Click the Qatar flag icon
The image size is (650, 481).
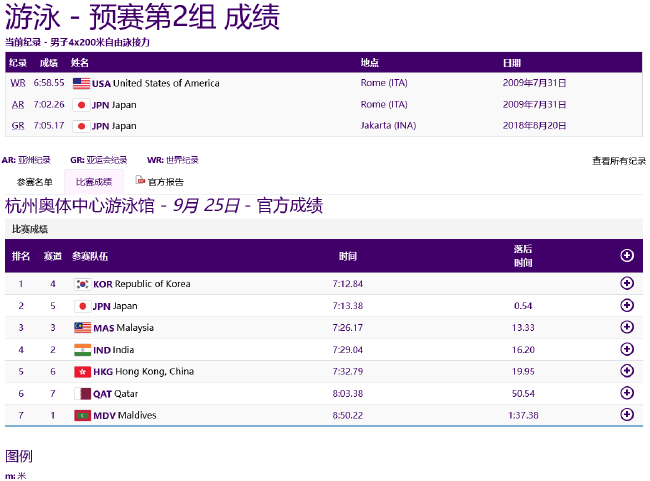coord(82,394)
